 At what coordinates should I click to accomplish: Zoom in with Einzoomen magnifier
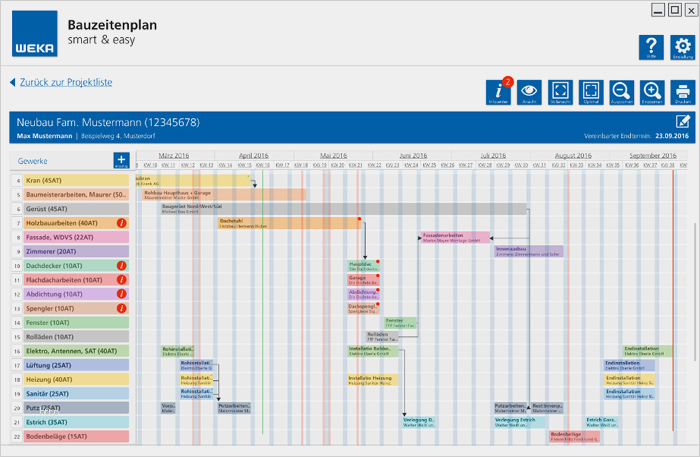pos(652,92)
